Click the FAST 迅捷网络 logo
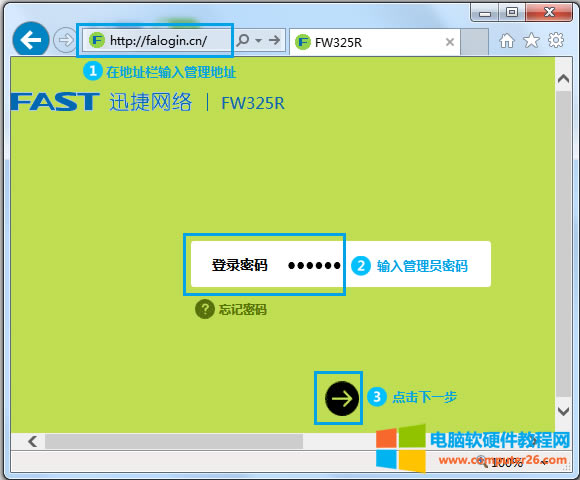The height and width of the screenshot is (480, 580). 101,102
